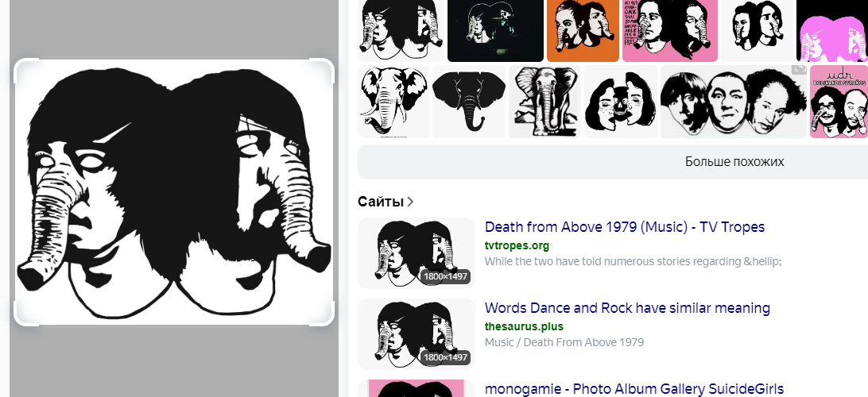868x397 pixels.
Task: Open Death from Above 1979 TV Tropes link
Action: pyautogui.click(x=625, y=227)
